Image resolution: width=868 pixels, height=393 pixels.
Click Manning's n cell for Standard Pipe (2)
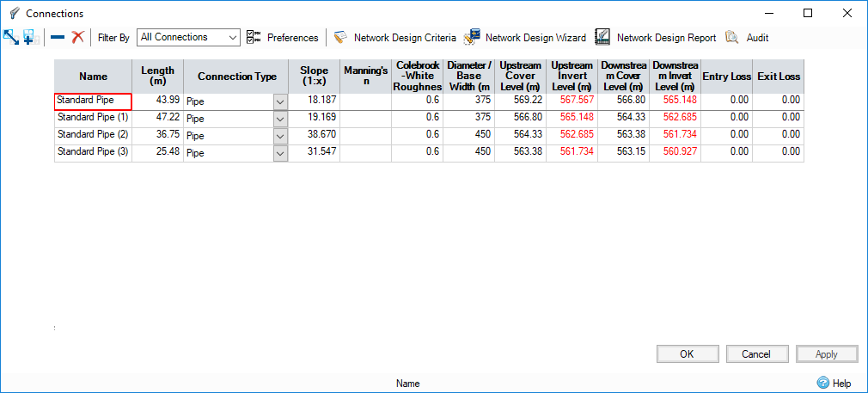pos(366,136)
